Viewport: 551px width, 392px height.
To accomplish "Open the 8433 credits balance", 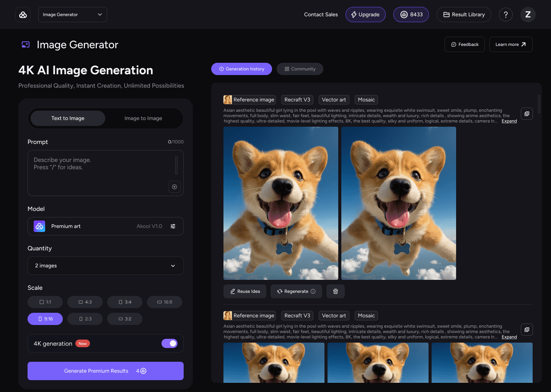I will [x=411, y=15].
